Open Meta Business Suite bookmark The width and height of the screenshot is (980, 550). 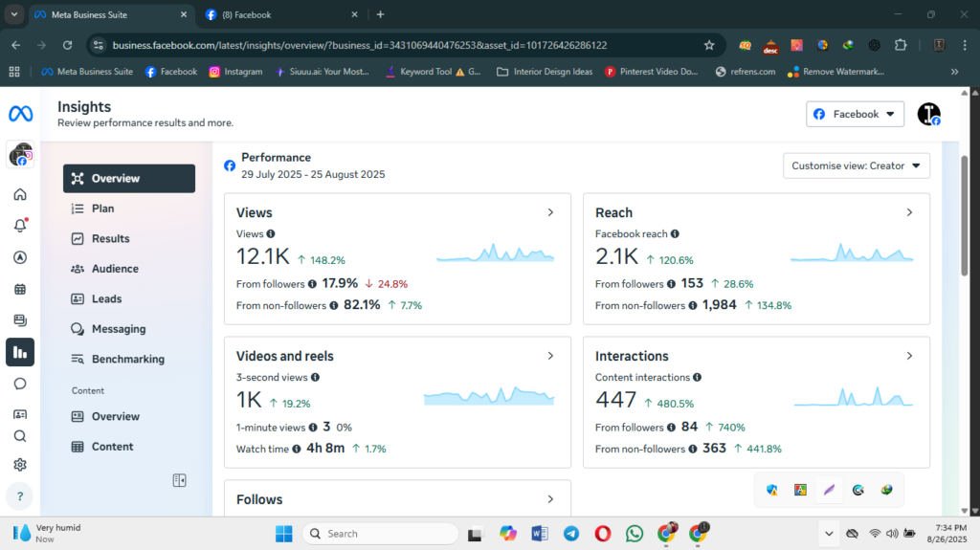click(x=87, y=72)
